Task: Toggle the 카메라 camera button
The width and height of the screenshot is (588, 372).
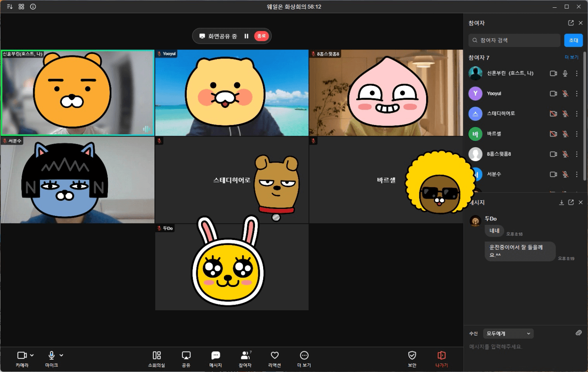Action: [x=22, y=355]
